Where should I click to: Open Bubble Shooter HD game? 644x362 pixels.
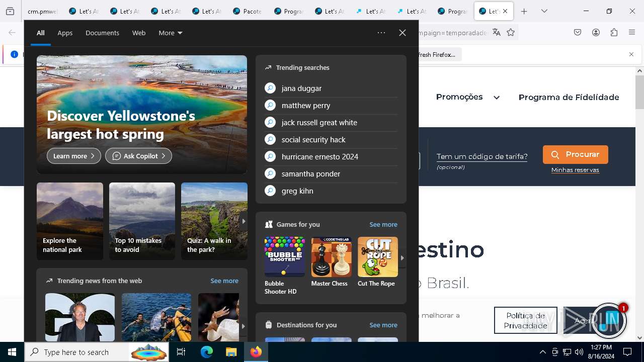click(x=284, y=266)
